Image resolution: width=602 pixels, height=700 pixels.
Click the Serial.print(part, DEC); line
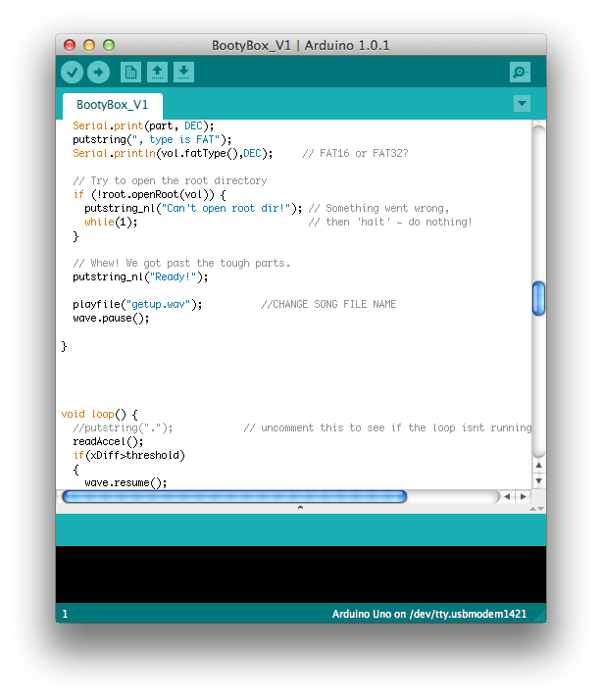pos(143,125)
